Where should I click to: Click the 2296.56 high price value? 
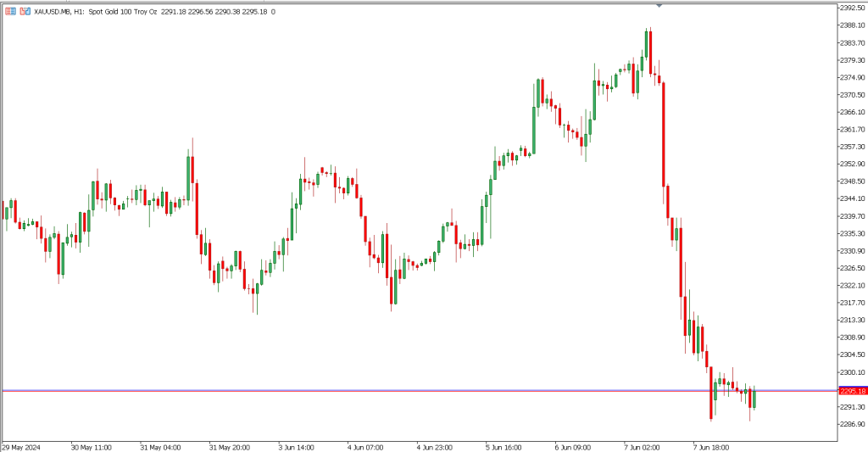pos(200,12)
